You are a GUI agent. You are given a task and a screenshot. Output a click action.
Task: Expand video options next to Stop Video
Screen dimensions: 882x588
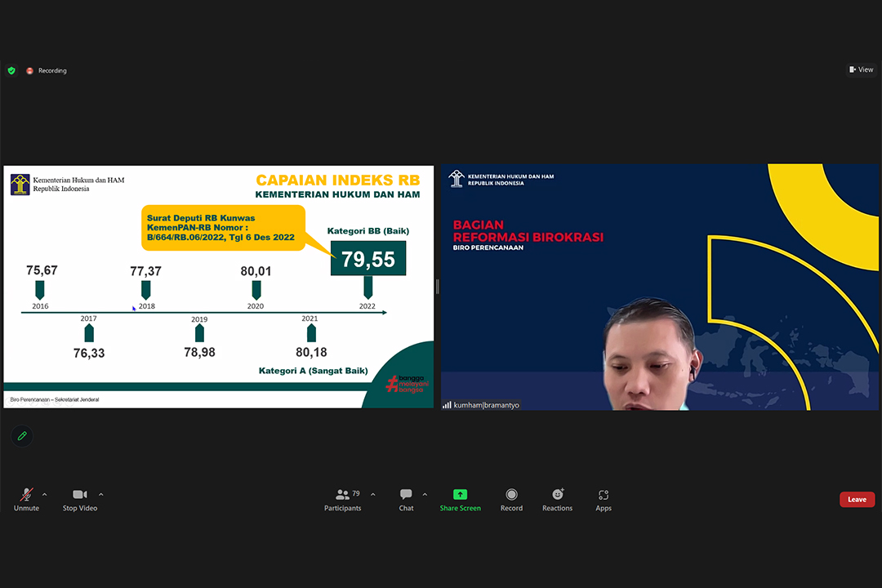[101, 495]
